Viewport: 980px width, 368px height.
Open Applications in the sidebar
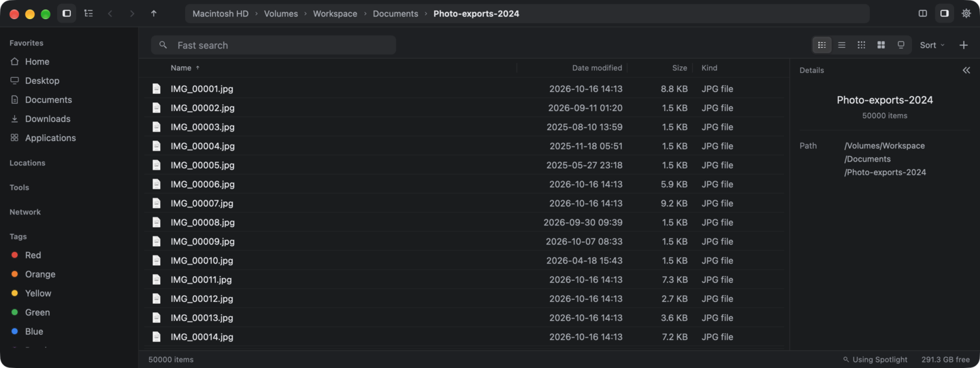click(x=69, y=138)
